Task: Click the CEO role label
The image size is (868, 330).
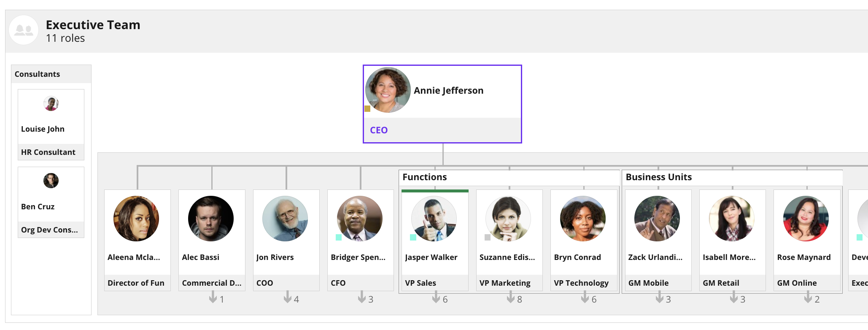Action: (379, 130)
